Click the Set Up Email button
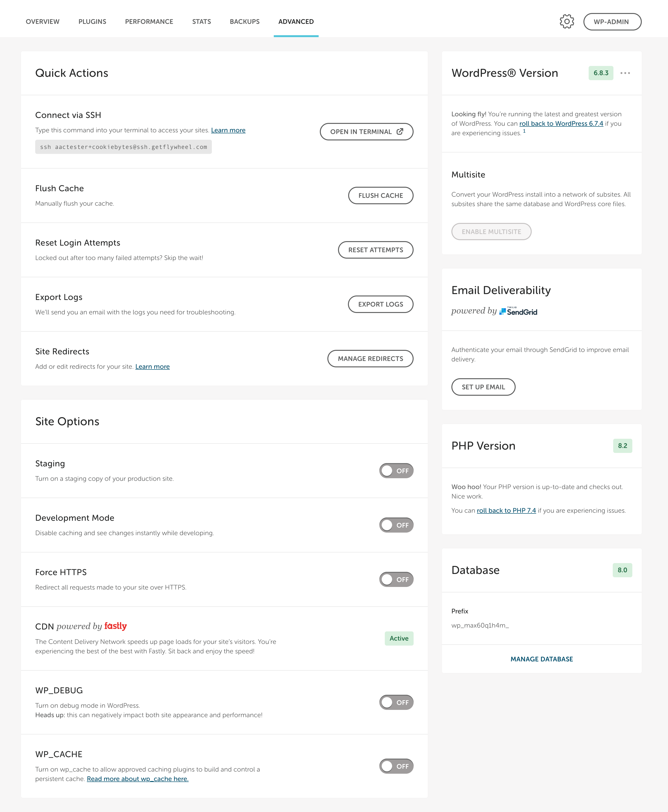 [483, 387]
